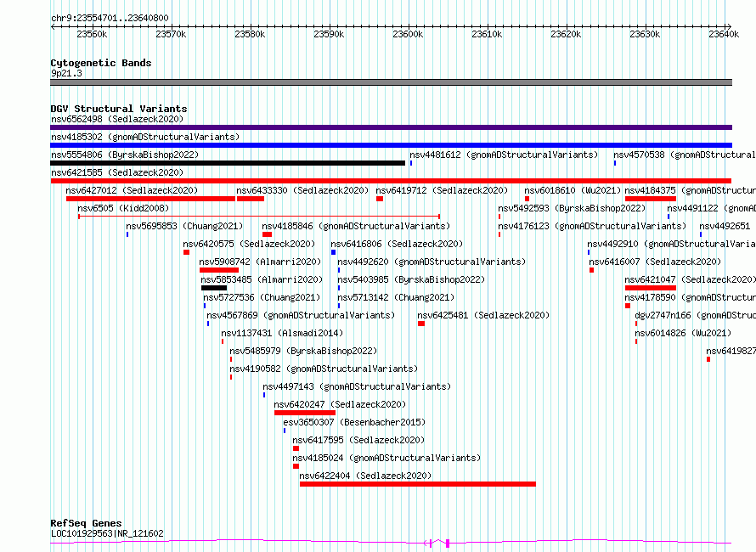Screen dimensions: 756x552
Task: Open the LOC101929563|NR_121602 gene label
Action: [107, 533]
